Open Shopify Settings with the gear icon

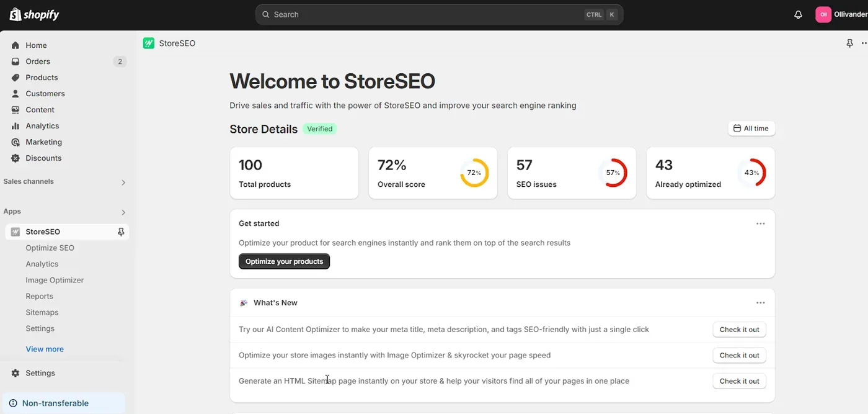coord(15,373)
